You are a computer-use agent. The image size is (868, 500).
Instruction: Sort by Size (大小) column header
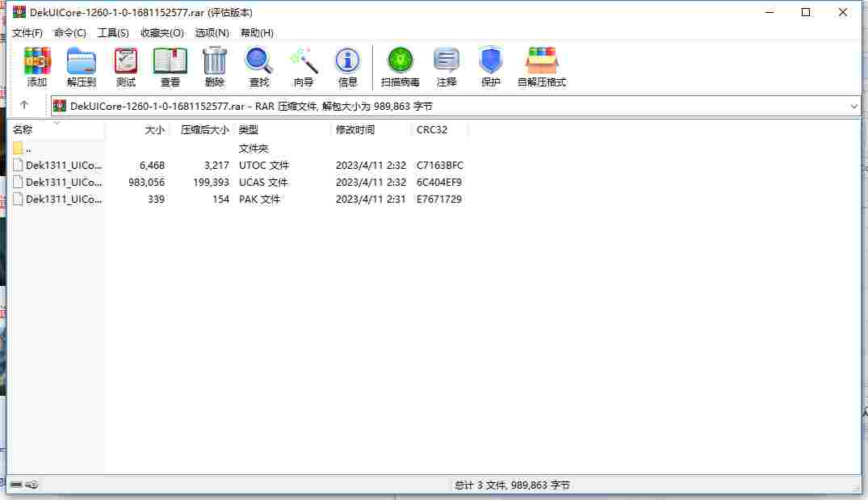pos(154,129)
